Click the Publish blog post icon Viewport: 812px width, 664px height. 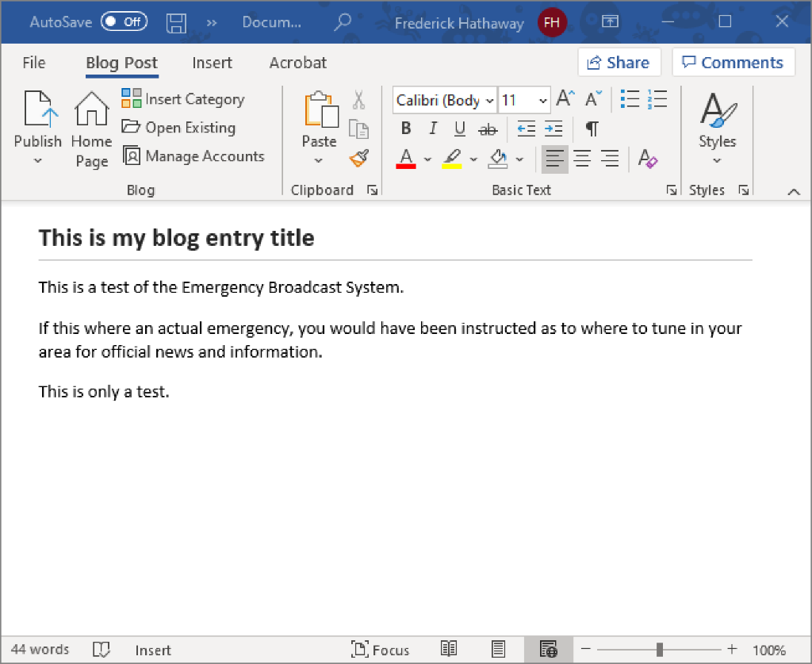pyautogui.click(x=40, y=109)
